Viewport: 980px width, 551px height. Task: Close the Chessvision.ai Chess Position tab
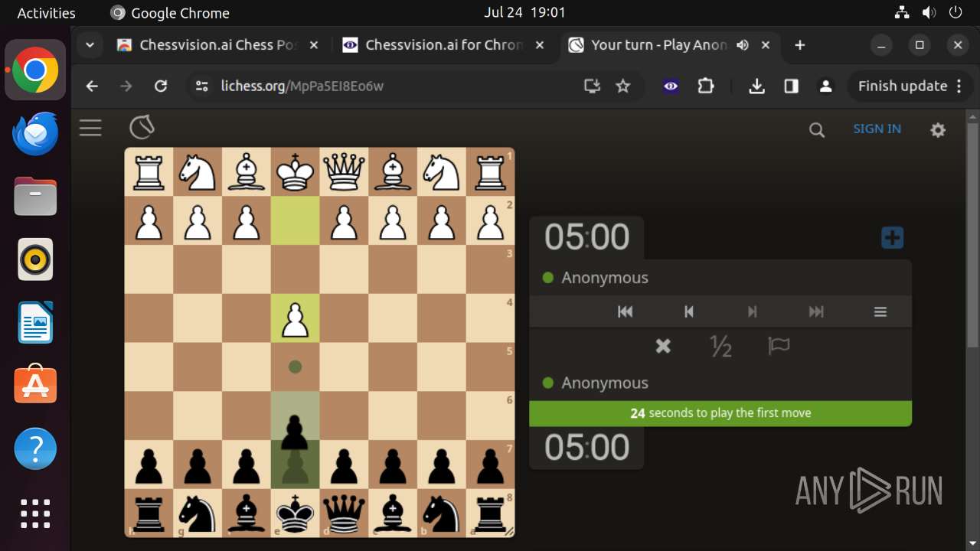click(x=314, y=45)
